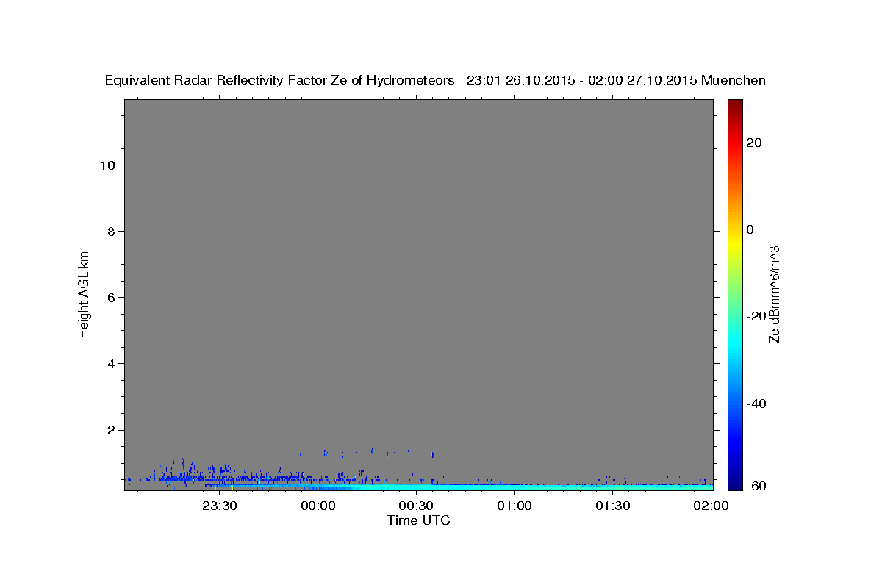The width and height of the screenshot is (882, 588).
Task: Click the dark red top of the colorbar
Action: coord(734,105)
